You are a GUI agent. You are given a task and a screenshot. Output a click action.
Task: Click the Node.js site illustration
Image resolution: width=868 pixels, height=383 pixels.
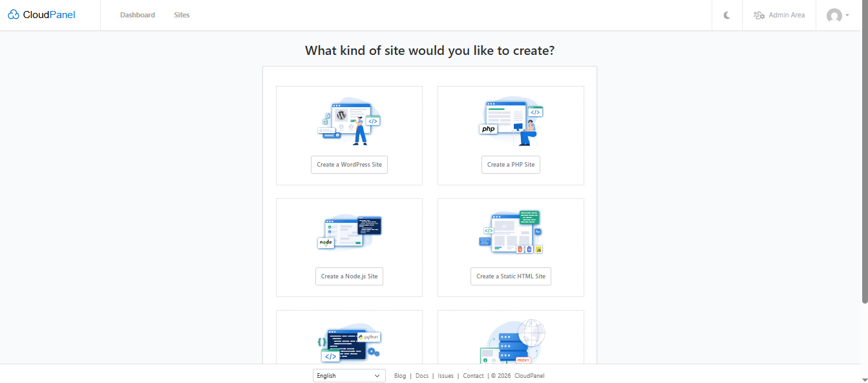coord(349,233)
